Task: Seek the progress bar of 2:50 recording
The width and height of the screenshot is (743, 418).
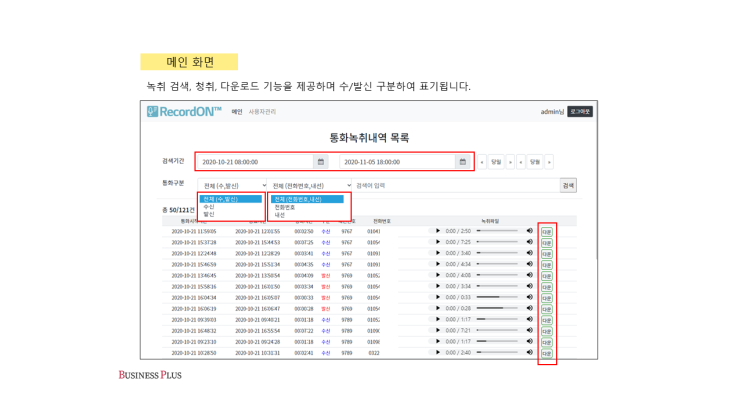Action: point(497,231)
